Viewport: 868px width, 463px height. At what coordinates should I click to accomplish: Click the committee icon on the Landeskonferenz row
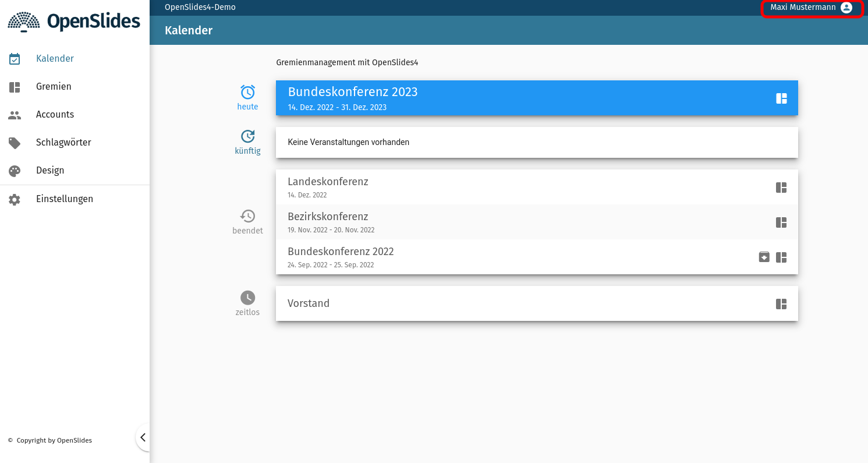point(781,188)
